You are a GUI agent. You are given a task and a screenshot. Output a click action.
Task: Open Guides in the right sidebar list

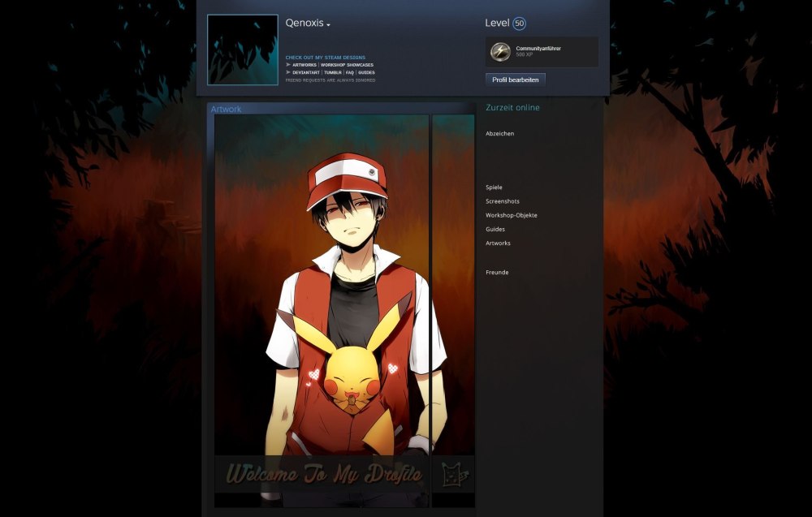(x=495, y=229)
